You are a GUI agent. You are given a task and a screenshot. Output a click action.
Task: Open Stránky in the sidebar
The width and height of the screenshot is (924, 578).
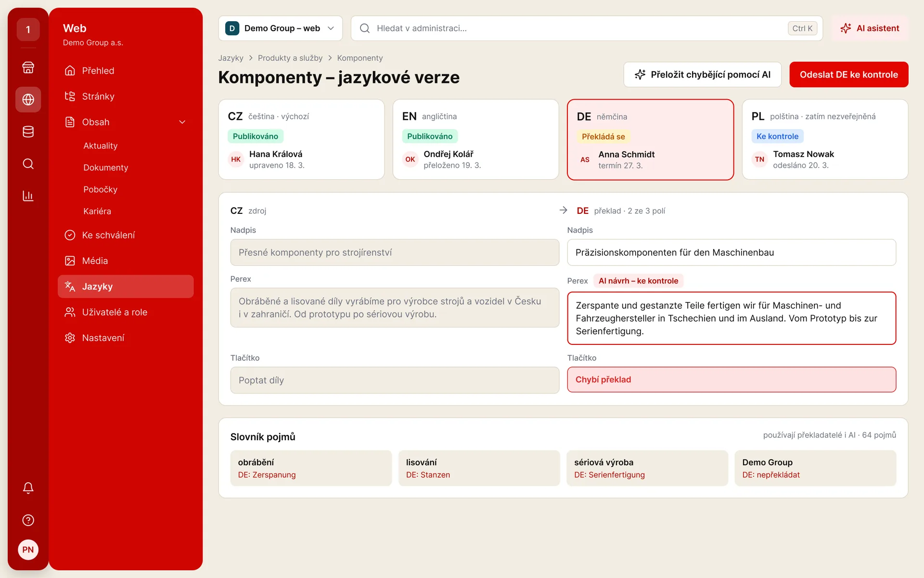[x=126, y=96]
